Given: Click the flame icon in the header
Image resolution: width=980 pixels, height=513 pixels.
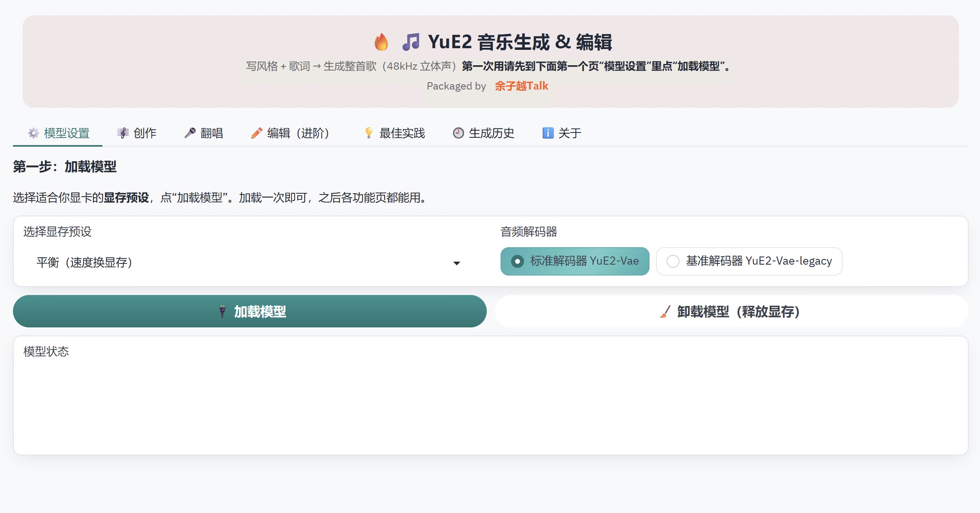Looking at the screenshot, I should [381, 42].
